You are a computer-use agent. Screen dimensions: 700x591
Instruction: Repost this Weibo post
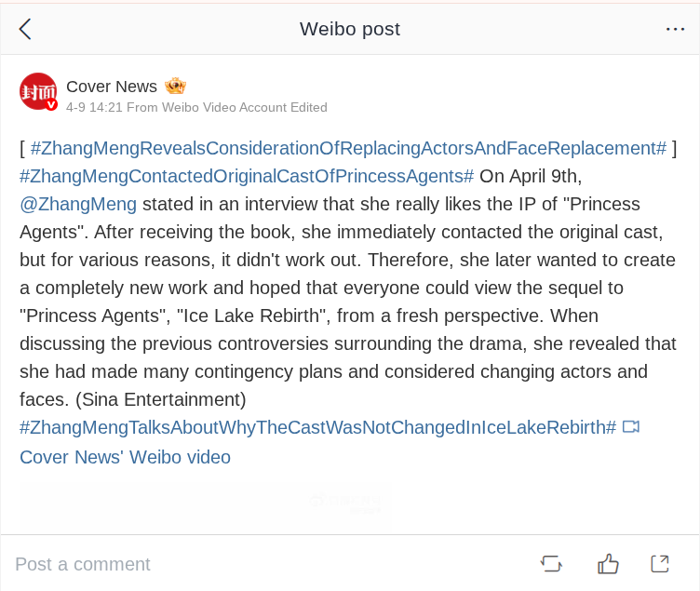[x=551, y=563]
